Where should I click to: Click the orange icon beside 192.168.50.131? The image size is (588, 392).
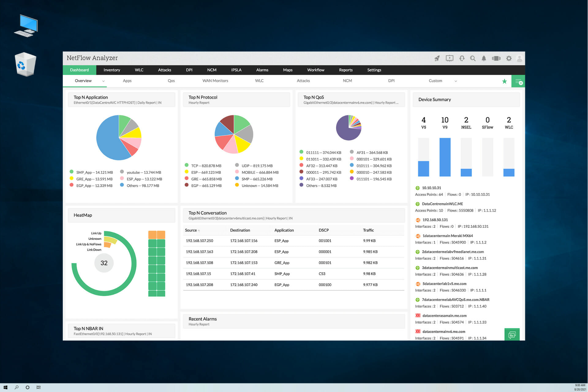[x=418, y=220]
